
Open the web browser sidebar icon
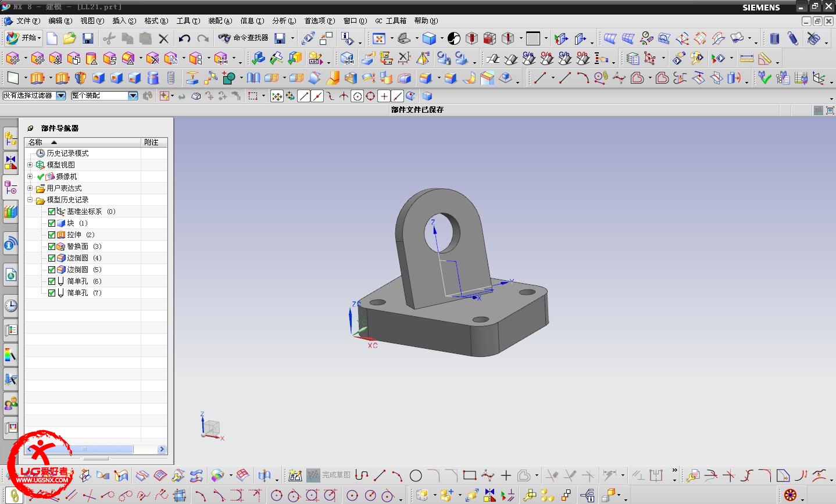pos(10,274)
